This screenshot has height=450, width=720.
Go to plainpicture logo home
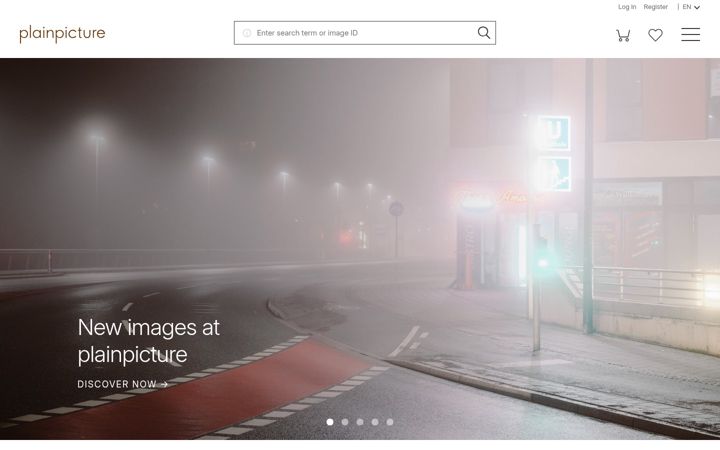(x=62, y=34)
